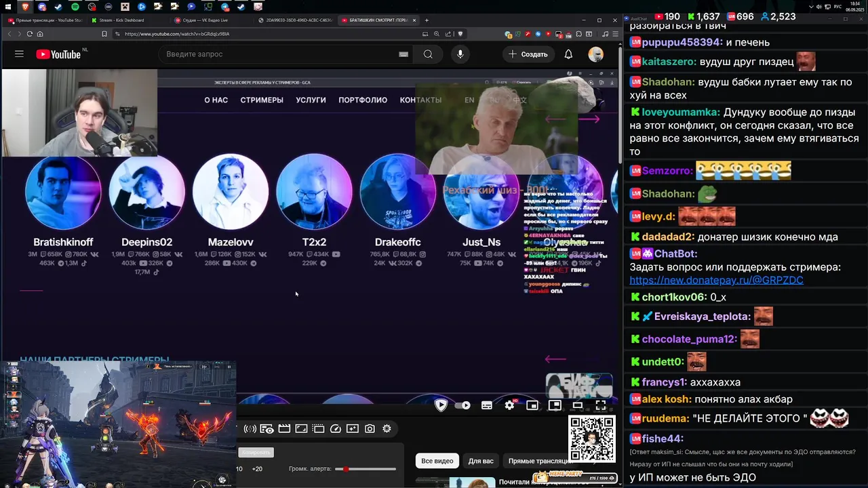Viewport: 868px width, 488px height.
Task: Open Spotify from the taskbar
Action: (x=75, y=6)
